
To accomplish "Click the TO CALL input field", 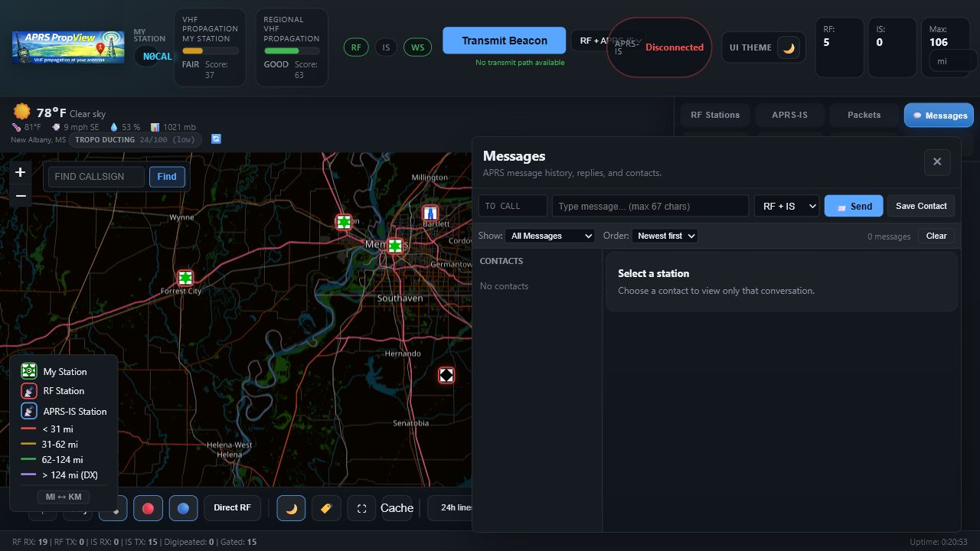I will pyautogui.click(x=513, y=206).
